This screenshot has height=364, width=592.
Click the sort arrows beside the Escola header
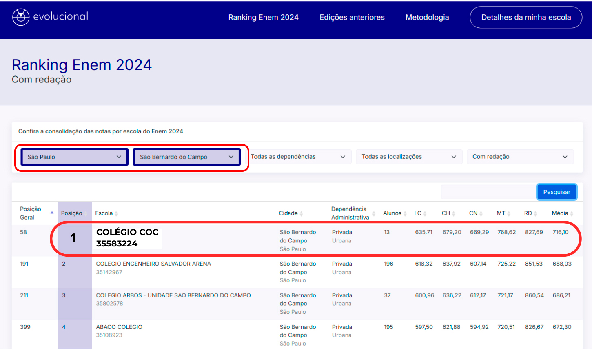[116, 213]
